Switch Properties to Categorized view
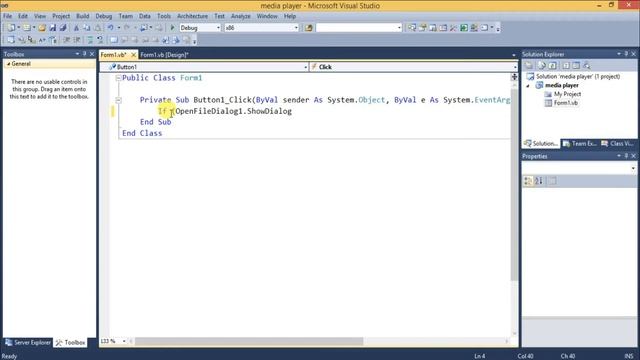 coord(528,181)
